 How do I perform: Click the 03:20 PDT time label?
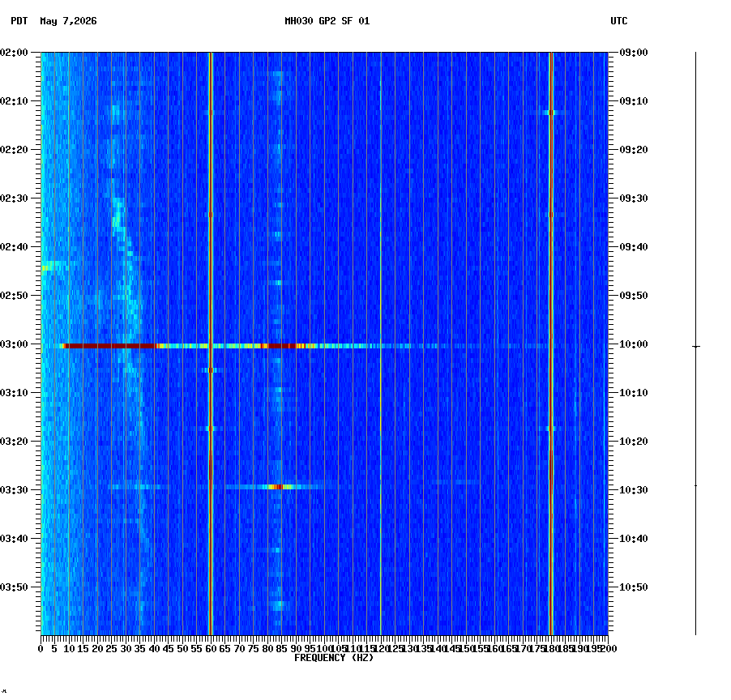(14, 442)
